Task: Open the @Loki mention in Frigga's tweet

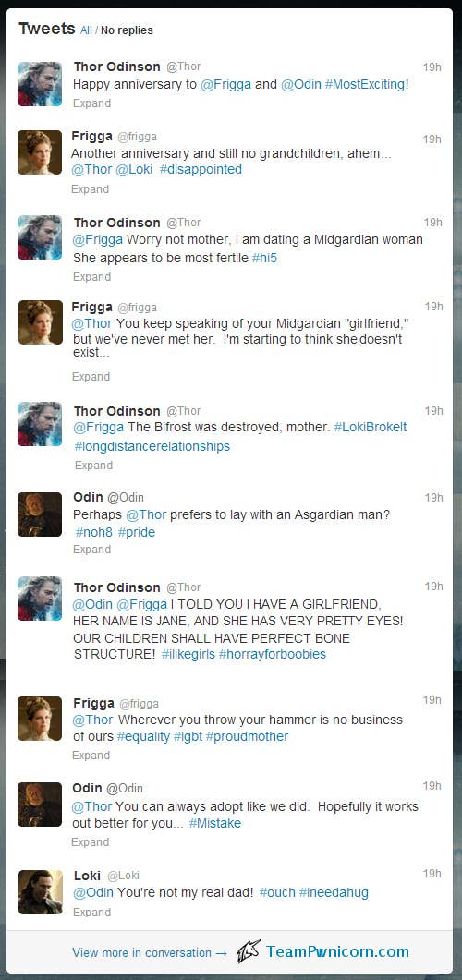Action: pos(134,169)
